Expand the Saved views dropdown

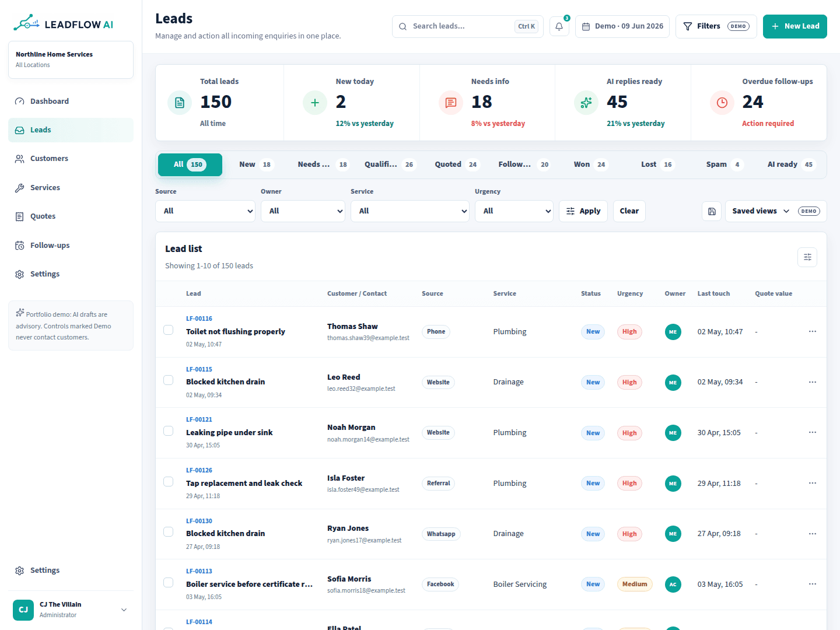(x=776, y=211)
